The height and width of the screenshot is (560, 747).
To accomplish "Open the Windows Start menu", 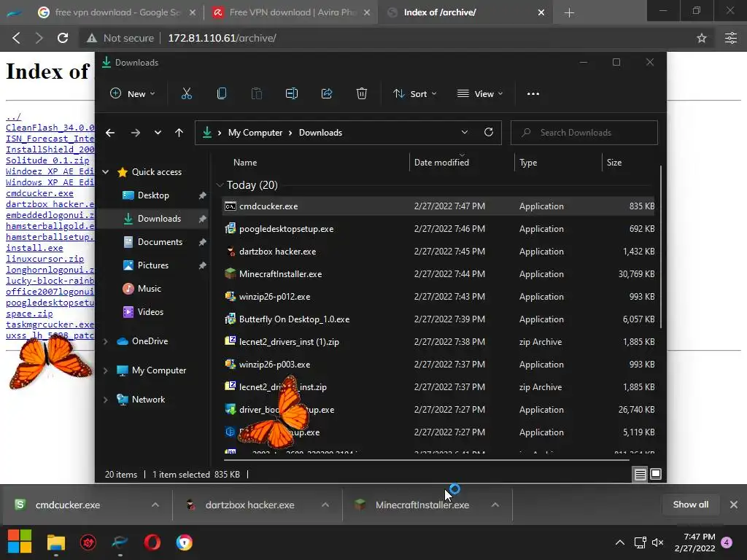I will [20, 542].
